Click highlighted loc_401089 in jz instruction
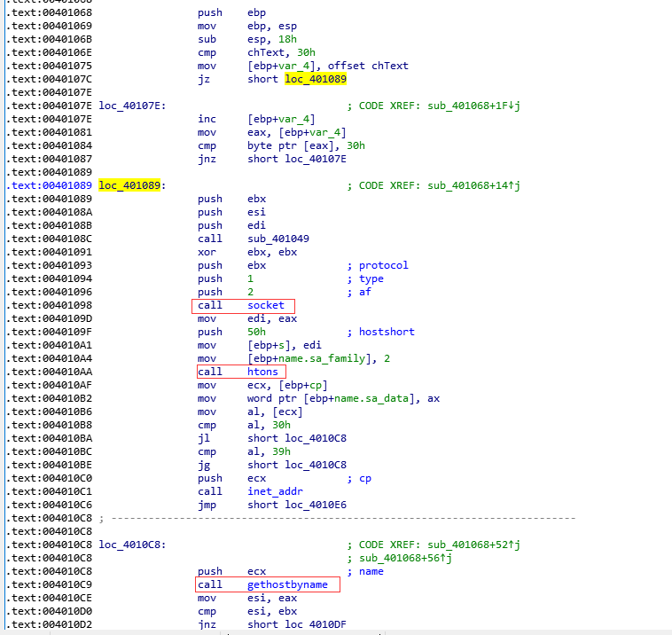The height and width of the screenshot is (635, 672). coord(315,79)
